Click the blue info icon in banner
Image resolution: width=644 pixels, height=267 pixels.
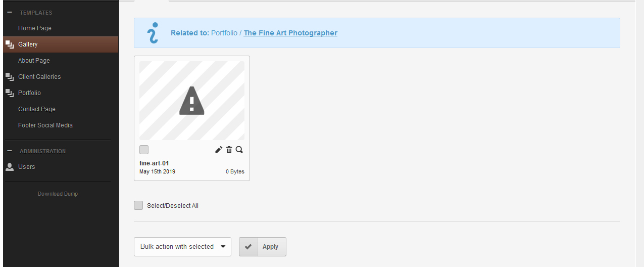click(152, 33)
